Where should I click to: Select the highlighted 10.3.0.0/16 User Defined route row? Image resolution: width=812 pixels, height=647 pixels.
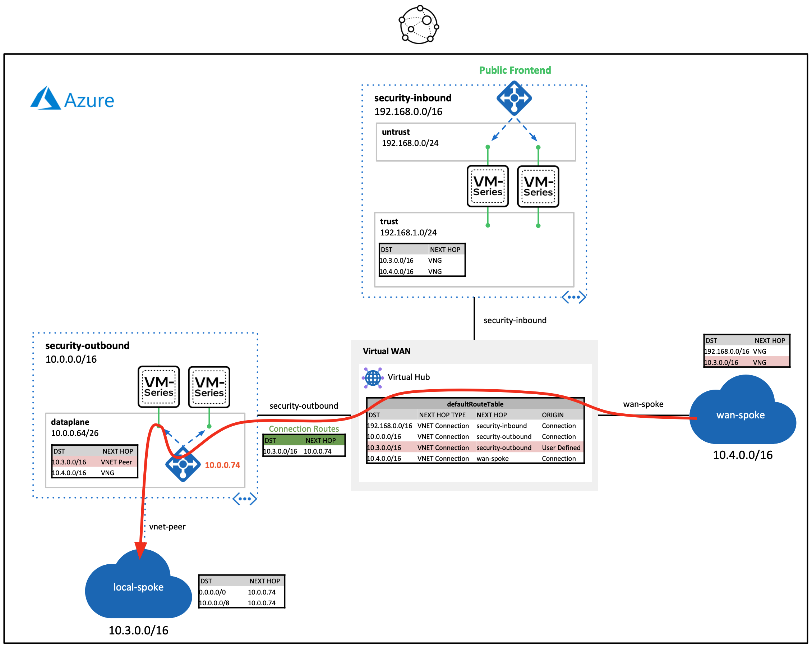tap(475, 448)
